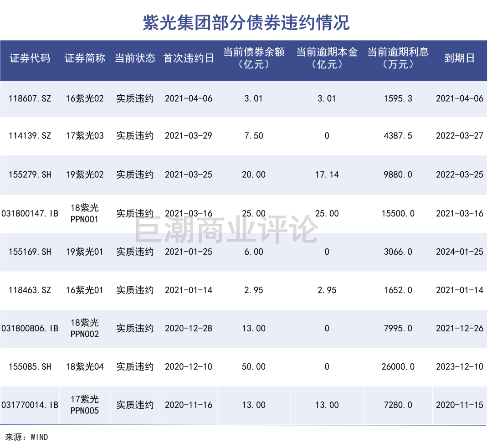Click the 当前逾期本金 column header
This screenshot has height=448, width=492.
[x=327, y=58]
